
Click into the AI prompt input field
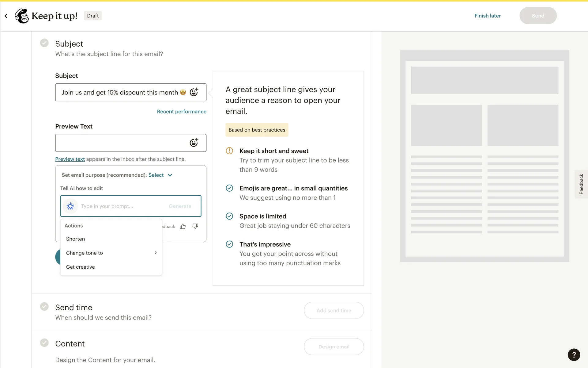[x=123, y=206]
